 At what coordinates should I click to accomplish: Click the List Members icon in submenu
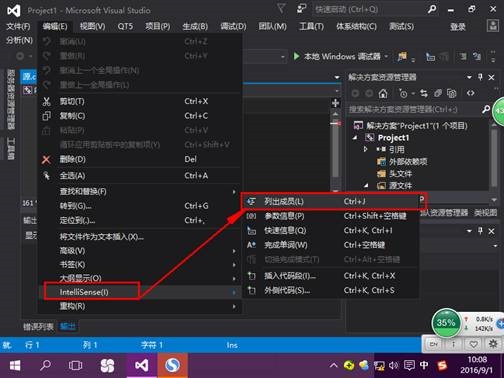click(x=251, y=201)
